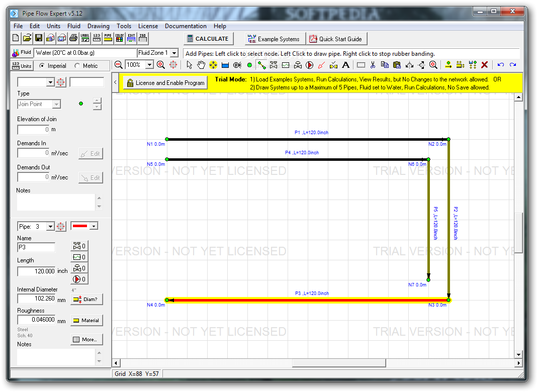
Task: Open the File menu
Action: (x=18, y=26)
